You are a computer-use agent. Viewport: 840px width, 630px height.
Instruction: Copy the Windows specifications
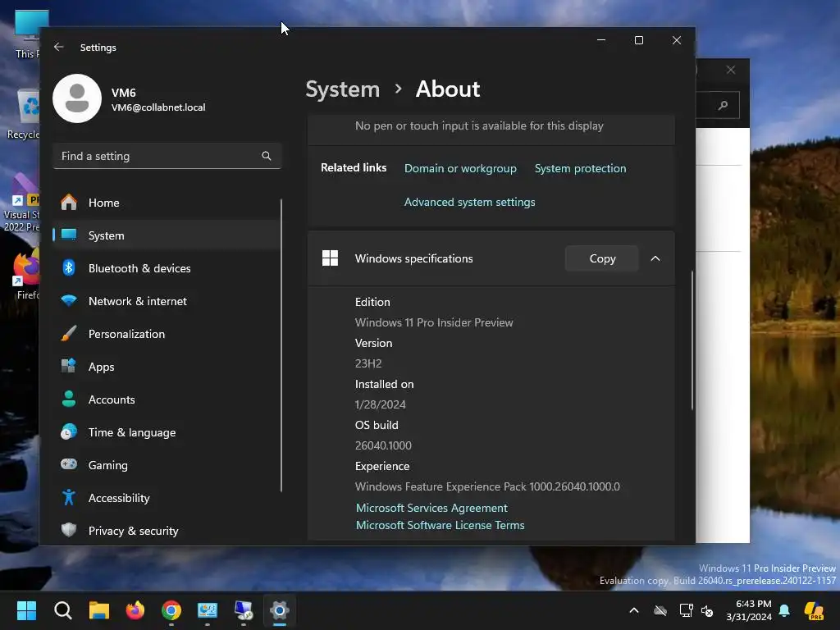pyautogui.click(x=601, y=258)
